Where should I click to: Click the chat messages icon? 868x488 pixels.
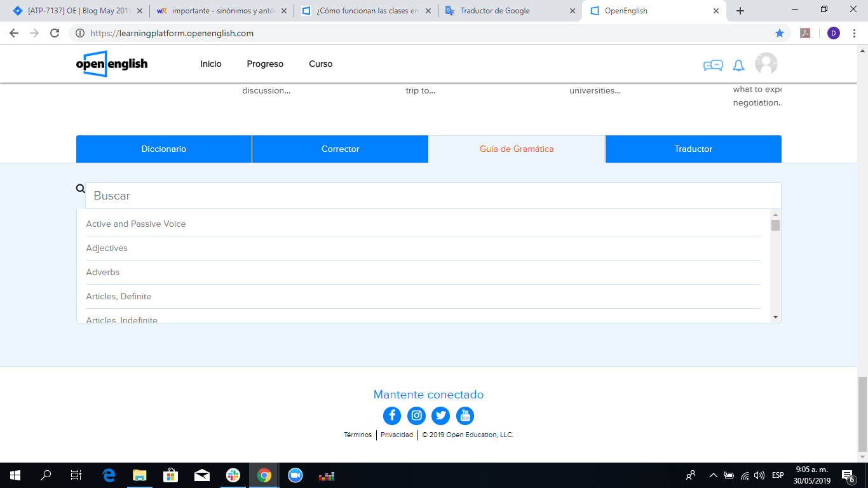(x=713, y=65)
